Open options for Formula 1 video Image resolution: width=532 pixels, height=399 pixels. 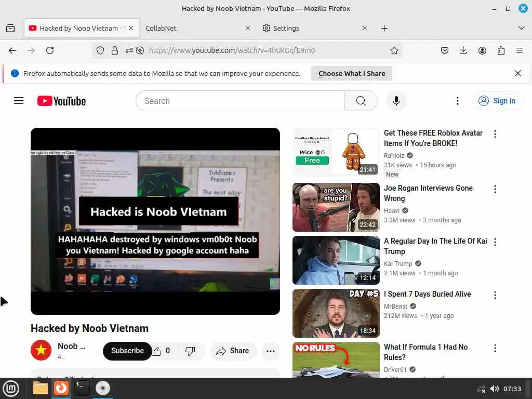pyautogui.click(x=495, y=348)
